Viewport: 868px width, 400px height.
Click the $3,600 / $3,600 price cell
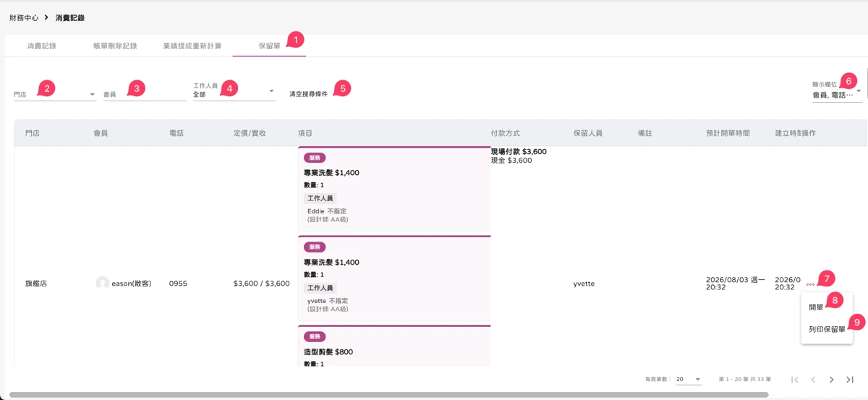pos(262,284)
